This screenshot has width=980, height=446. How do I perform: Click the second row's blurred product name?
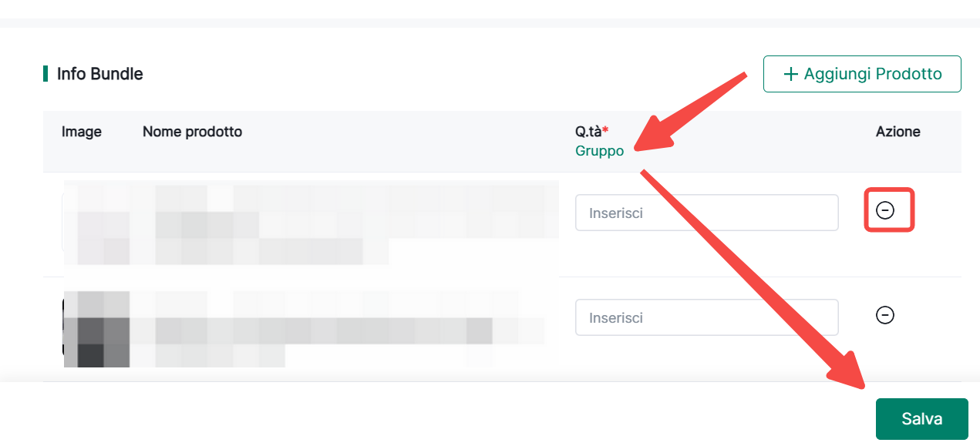tap(308, 330)
